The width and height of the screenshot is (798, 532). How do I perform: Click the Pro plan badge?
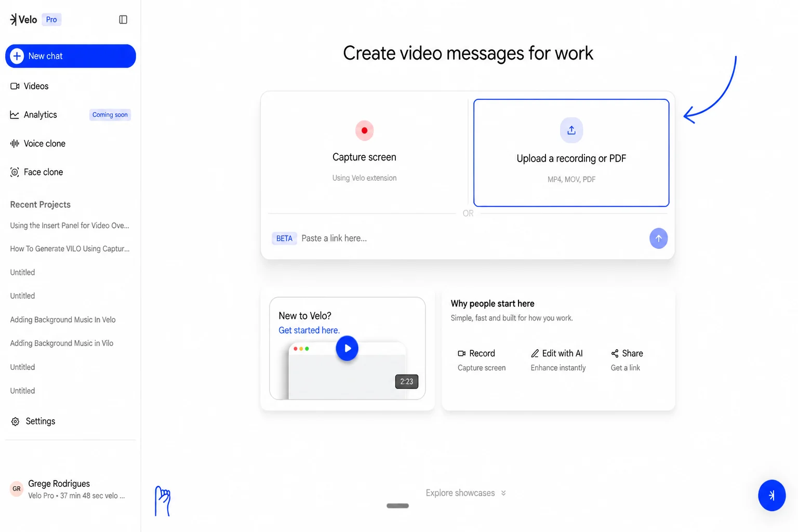pos(51,20)
